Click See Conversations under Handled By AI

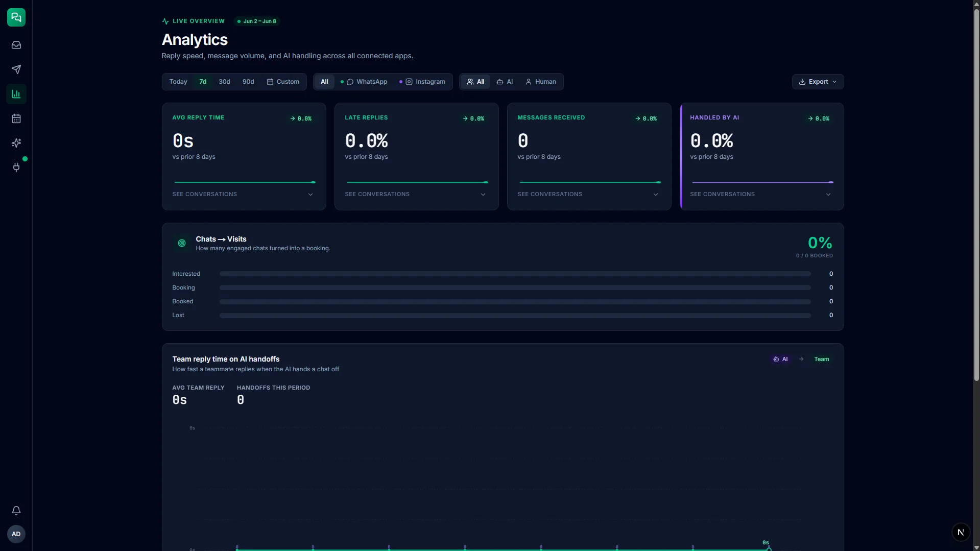(x=722, y=195)
